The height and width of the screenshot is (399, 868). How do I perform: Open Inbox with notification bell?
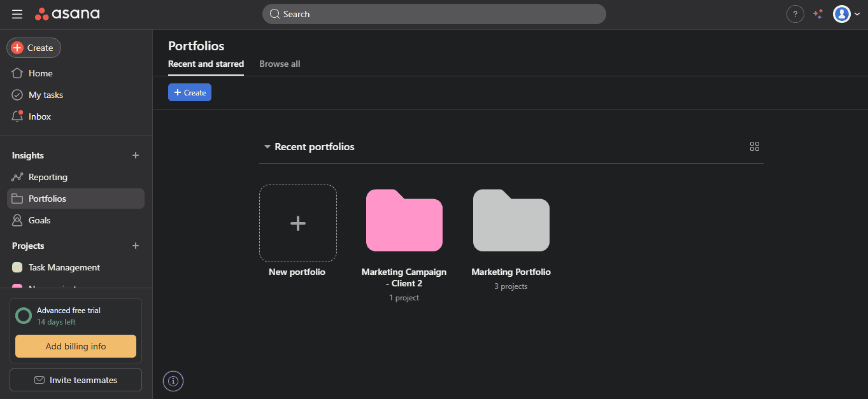point(39,116)
